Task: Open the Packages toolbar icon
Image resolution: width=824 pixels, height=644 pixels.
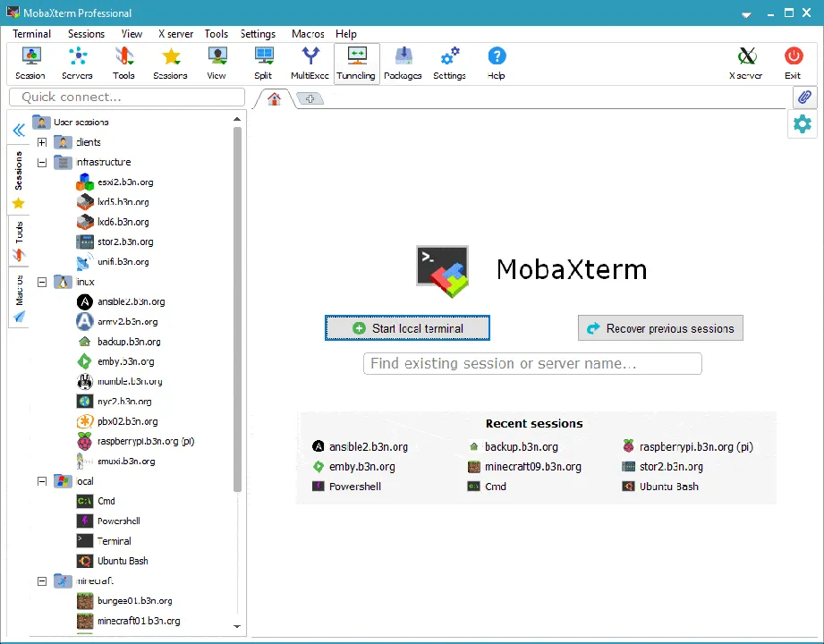Action: [404, 64]
